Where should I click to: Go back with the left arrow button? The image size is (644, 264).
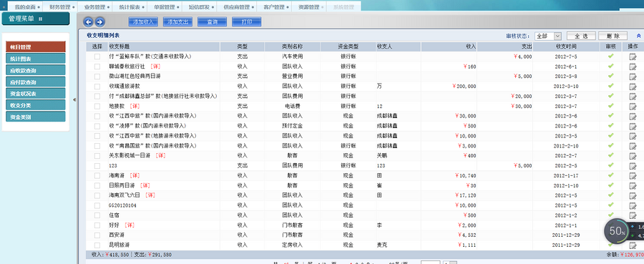(87, 21)
